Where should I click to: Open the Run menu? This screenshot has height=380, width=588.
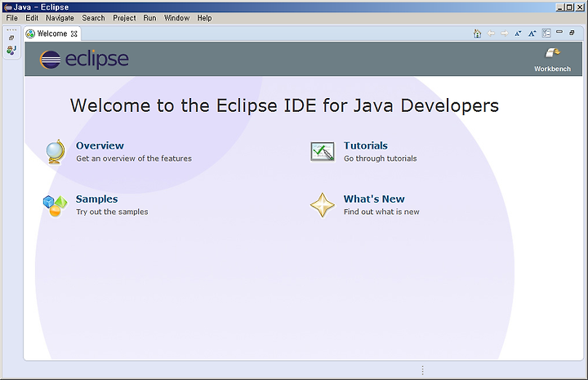click(149, 18)
